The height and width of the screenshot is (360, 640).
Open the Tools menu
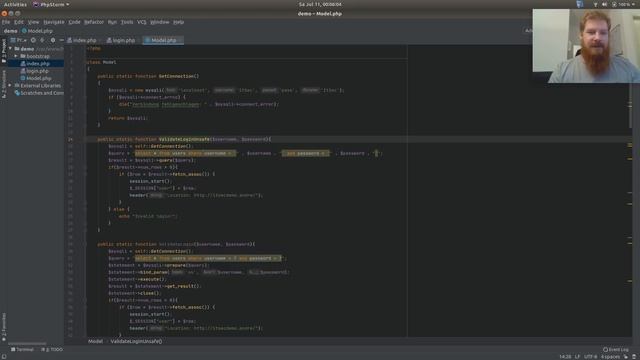coord(127,22)
